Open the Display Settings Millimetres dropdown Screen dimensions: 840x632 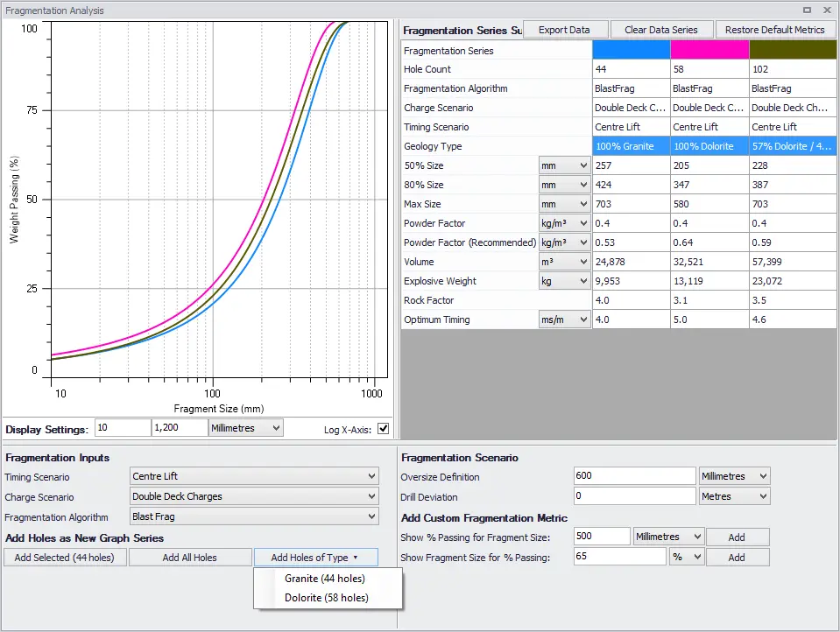(x=244, y=427)
